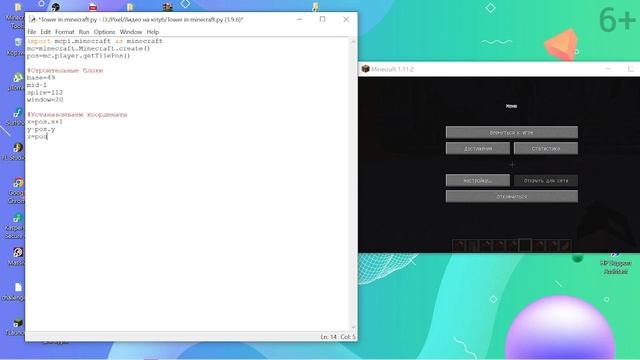Click the scroll down arrow in IDLE editor
Viewport: 640px width, 360px height.
(353, 328)
